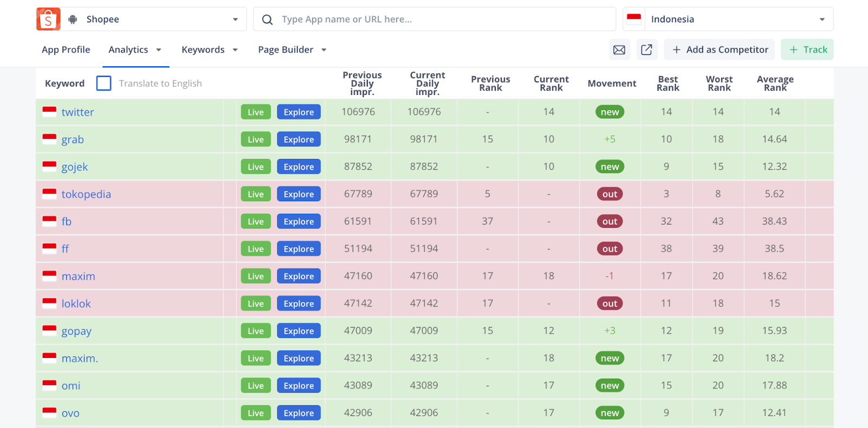Click the email envelope icon
This screenshot has height=428, width=868.
pos(619,50)
